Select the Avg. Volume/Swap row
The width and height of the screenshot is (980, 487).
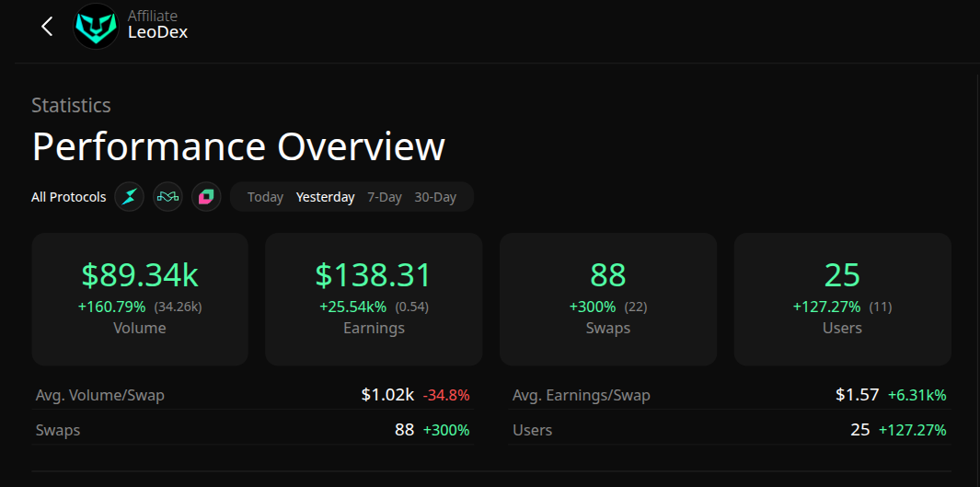[253, 396]
